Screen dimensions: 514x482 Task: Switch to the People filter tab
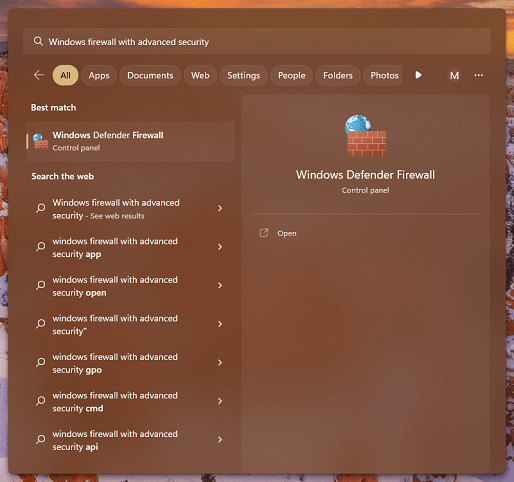[292, 75]
